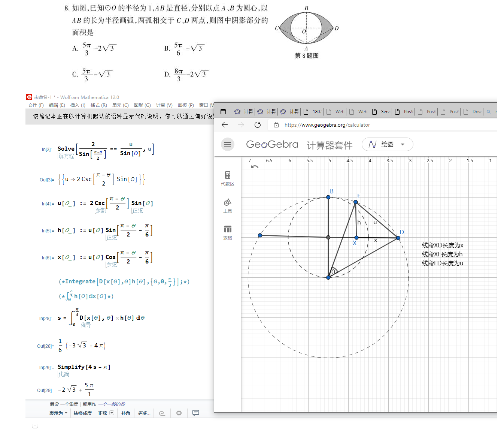Viewport: 504px width, 437px height.
Task: Open the 绘图 app switcher dropdown
Action: point(388,144)
